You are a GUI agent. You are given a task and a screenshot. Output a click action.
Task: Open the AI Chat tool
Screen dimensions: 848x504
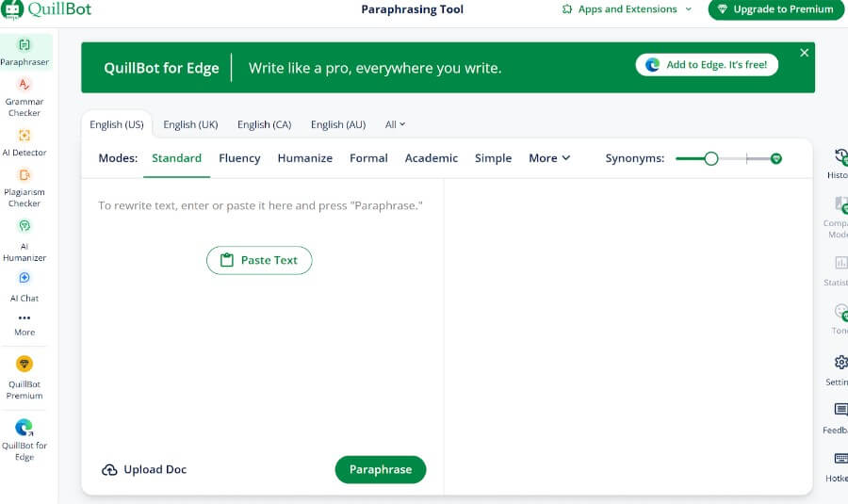coord(24,285)
